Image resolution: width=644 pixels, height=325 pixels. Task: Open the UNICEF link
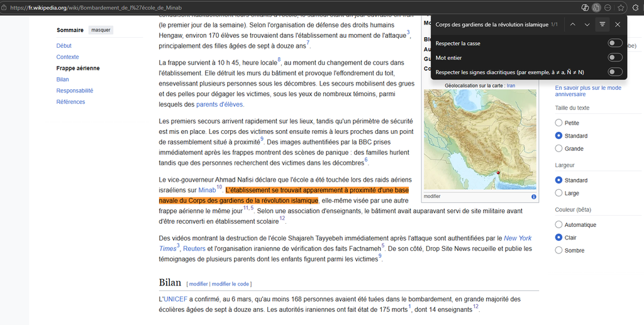pos(175,299)
